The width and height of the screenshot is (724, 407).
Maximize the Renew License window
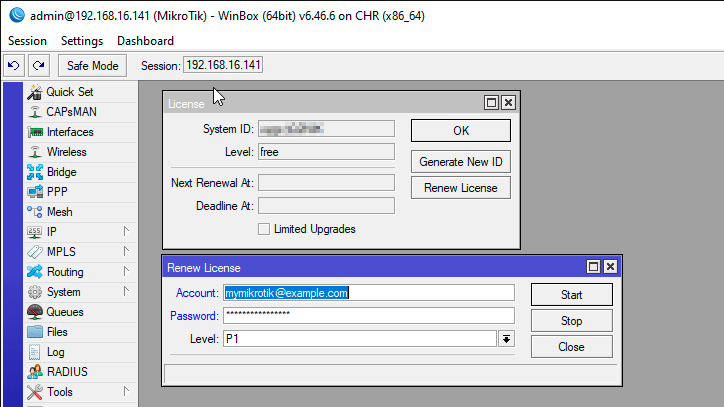tap(593, 267)
